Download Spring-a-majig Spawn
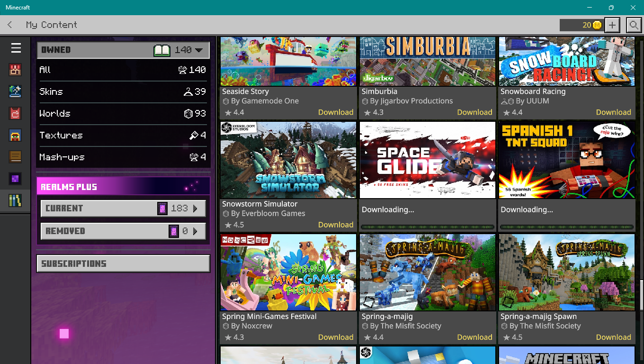Screen dimensions: 644x364 tap(614, 337)
